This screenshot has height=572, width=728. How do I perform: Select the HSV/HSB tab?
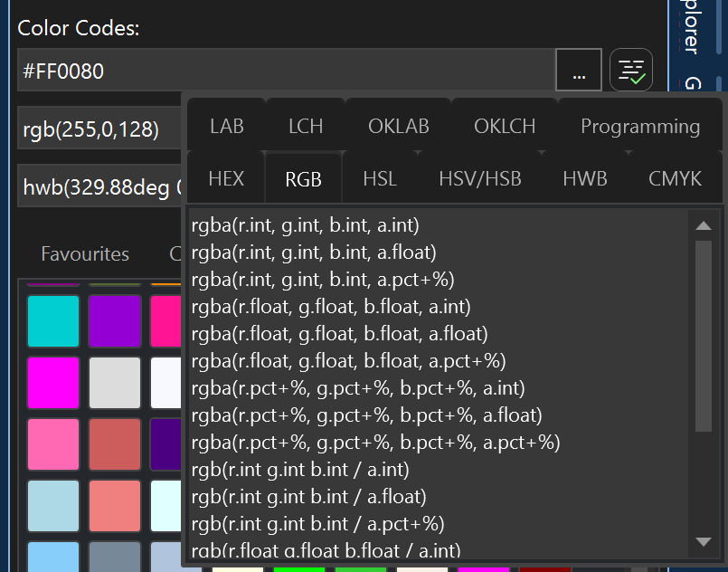[480, 178]
